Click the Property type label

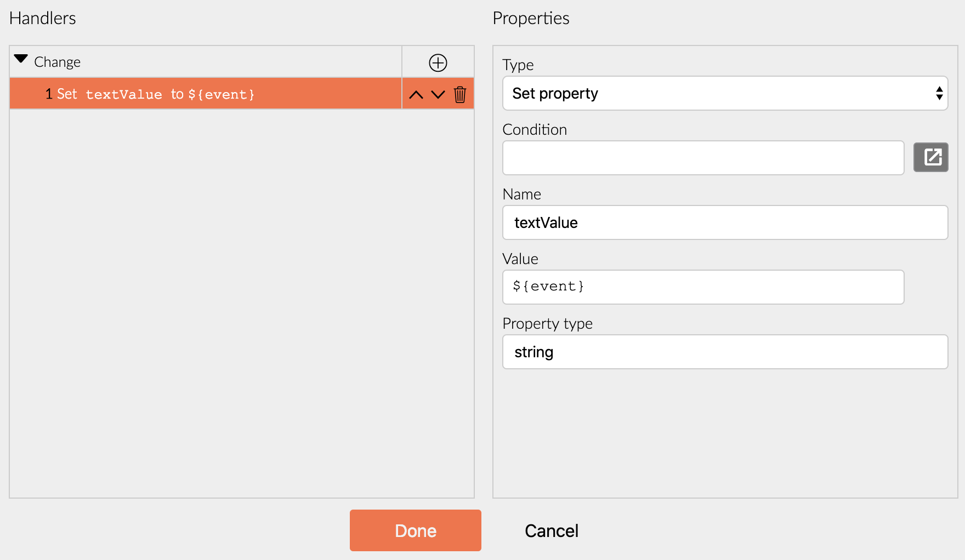[547, 323]
